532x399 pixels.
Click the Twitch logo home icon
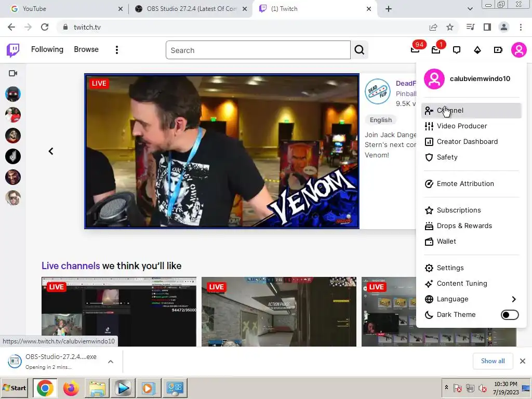click(x=13, y=50)
